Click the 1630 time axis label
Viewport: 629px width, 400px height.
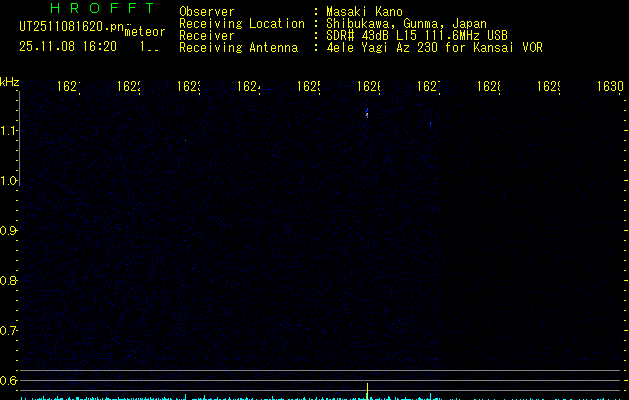pyautogui.click(x=610, y=86)
